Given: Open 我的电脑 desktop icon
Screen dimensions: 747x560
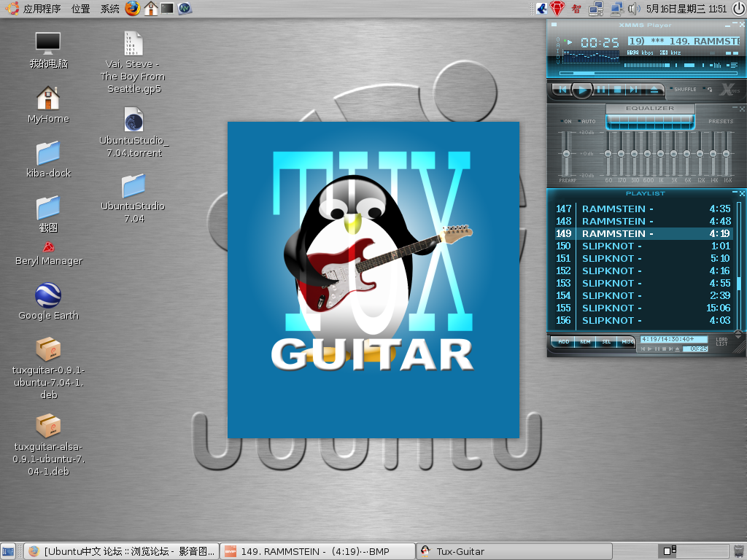Looking at the screenshot, I should tap(48, 50).
